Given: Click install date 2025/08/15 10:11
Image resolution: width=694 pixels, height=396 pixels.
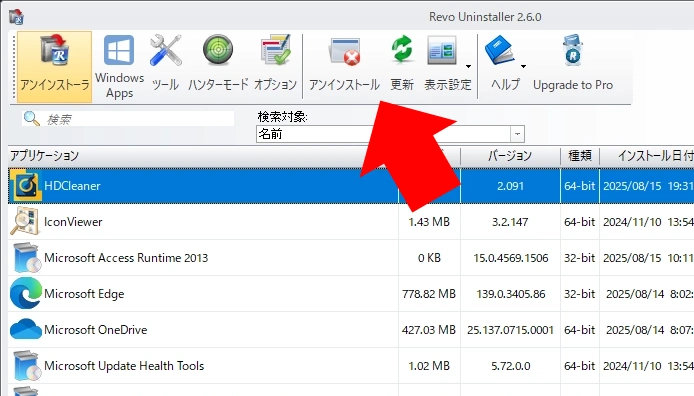Looking at the screenshot, I should 647,258.
